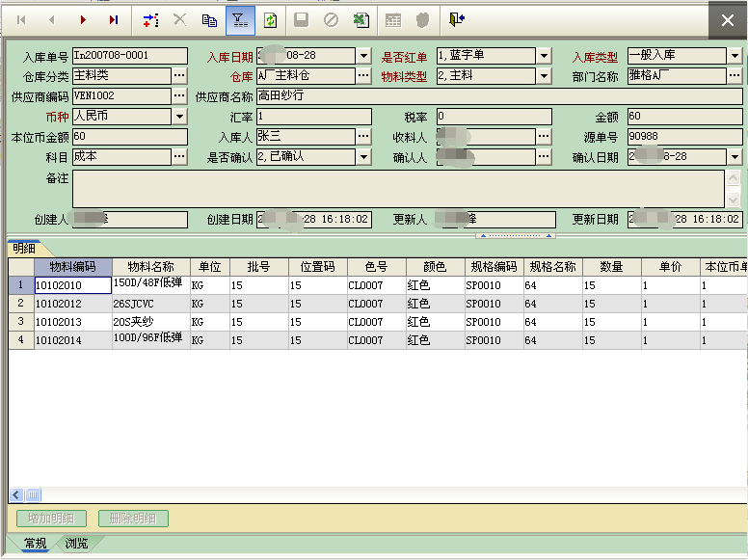This screenshot has height=560, width=748.
Task: Click the 增加明细 button
Action: click(x=51, y=519)
